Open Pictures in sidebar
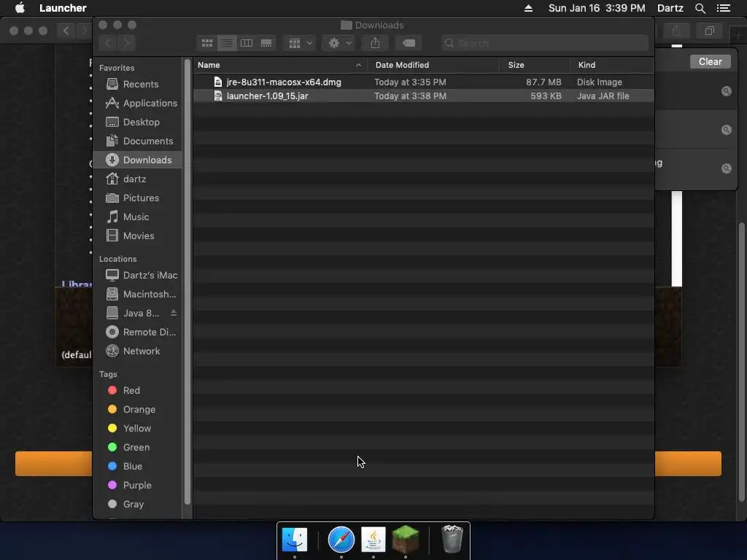The width and height of the screenshot is (747, 560). pyautogui.click(x=137, y=198)
